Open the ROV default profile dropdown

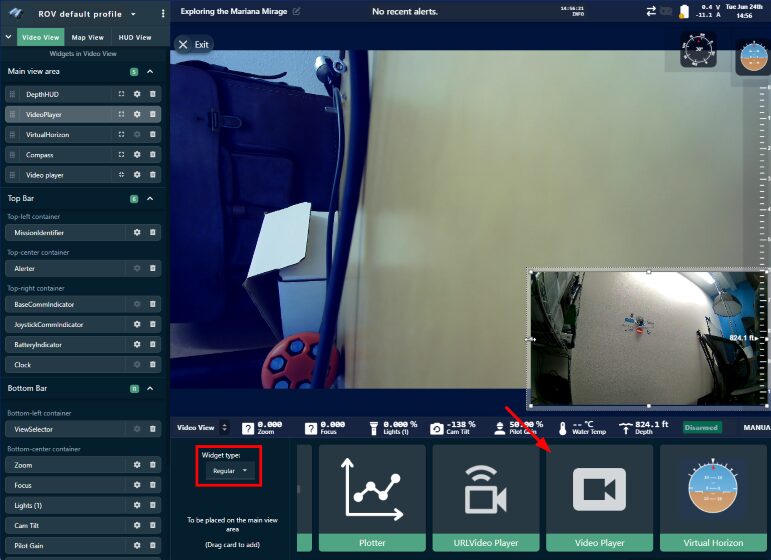(133, 14)
